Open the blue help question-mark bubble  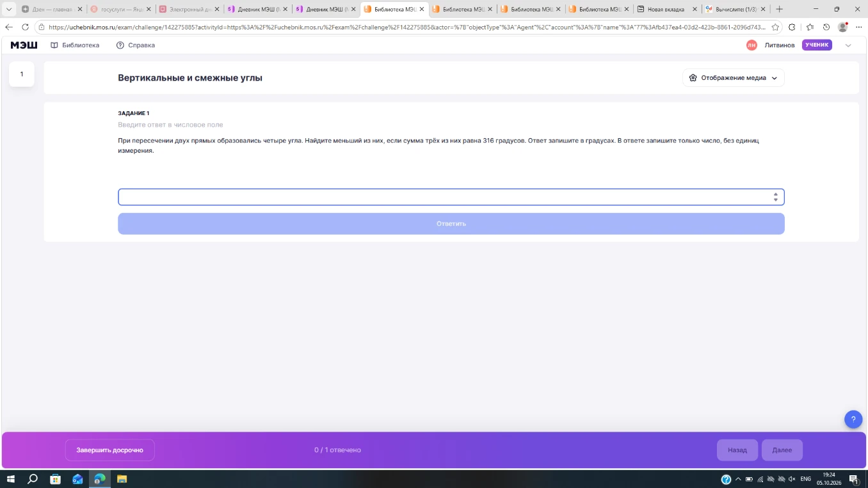coord(853,420)
